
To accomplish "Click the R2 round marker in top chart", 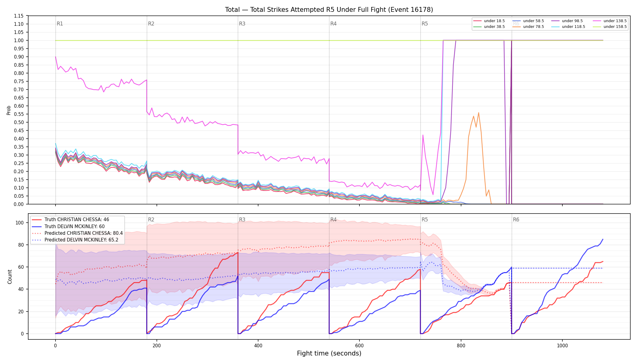I will (x=151, y=24).
